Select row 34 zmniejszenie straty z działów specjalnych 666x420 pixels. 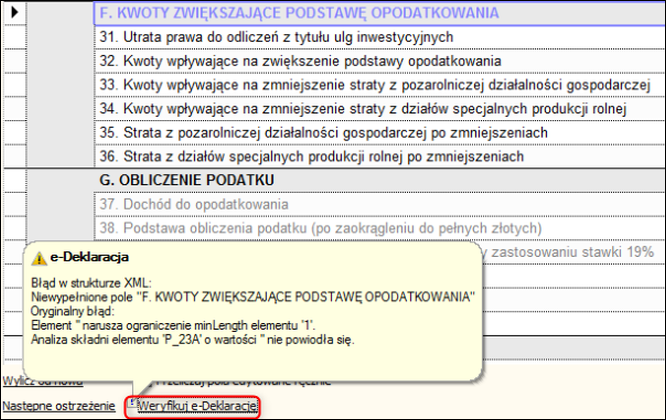click(380, 109)
